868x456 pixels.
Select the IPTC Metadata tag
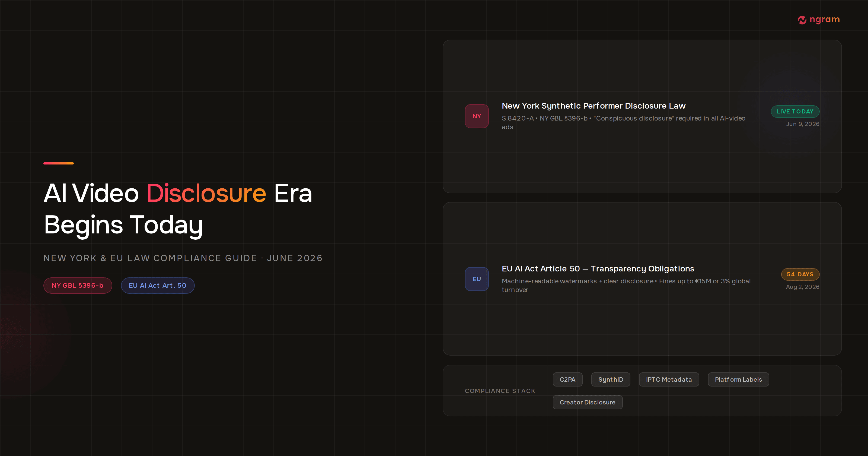click(x=669, y=379)
